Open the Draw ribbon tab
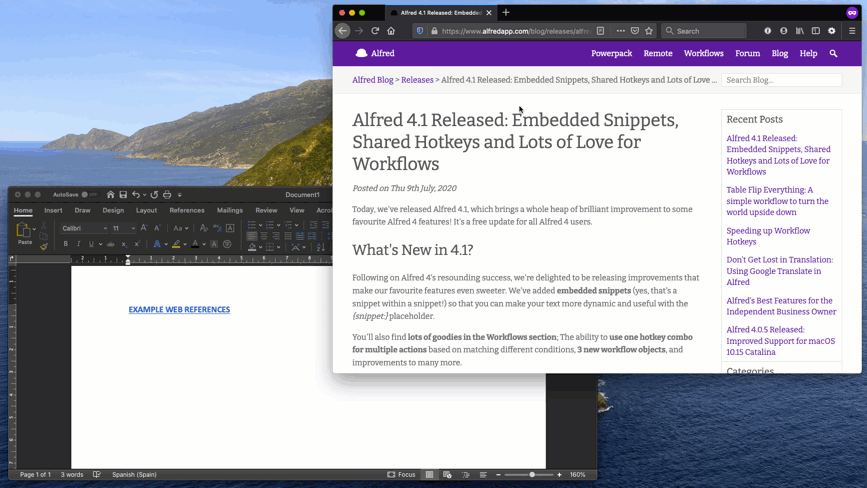The image size is (867, 488). point(82,210)
